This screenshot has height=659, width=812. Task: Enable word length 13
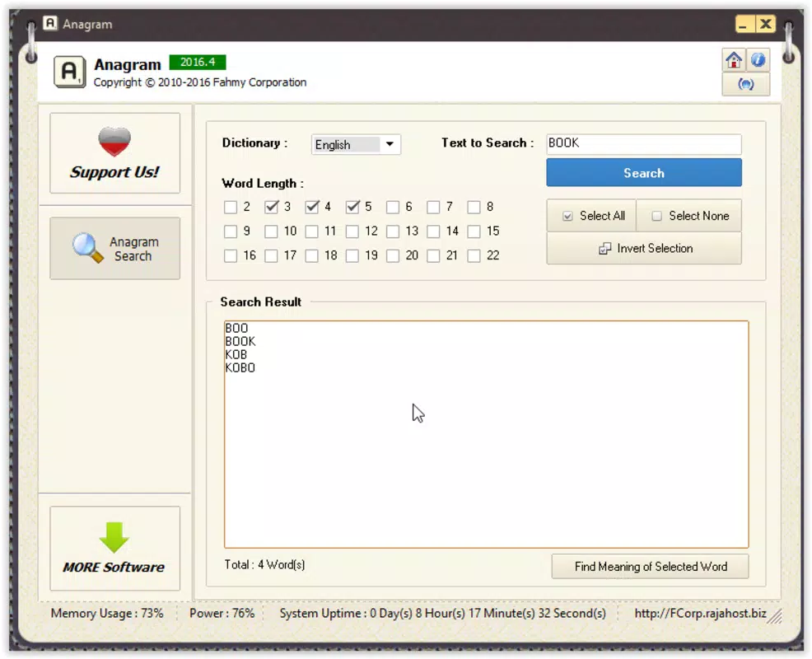(x=393, y=231)
